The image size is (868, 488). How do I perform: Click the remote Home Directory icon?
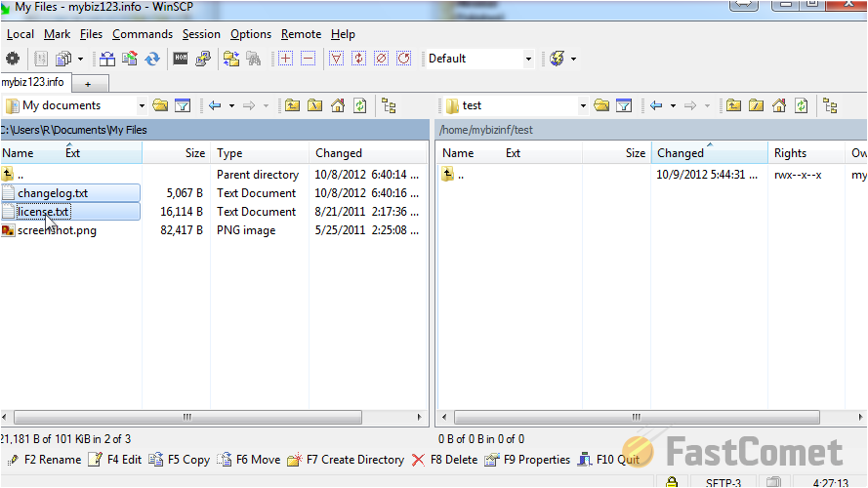779,105
